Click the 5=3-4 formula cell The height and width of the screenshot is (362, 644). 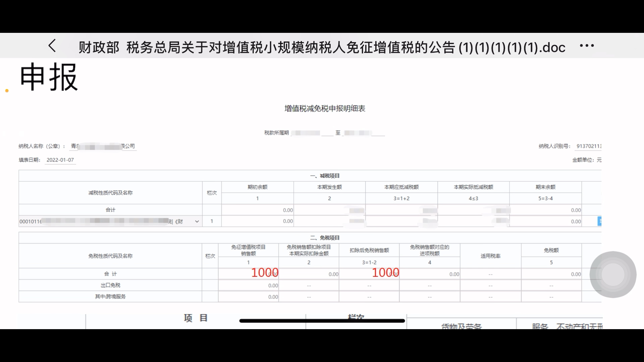tap(545, 198)
